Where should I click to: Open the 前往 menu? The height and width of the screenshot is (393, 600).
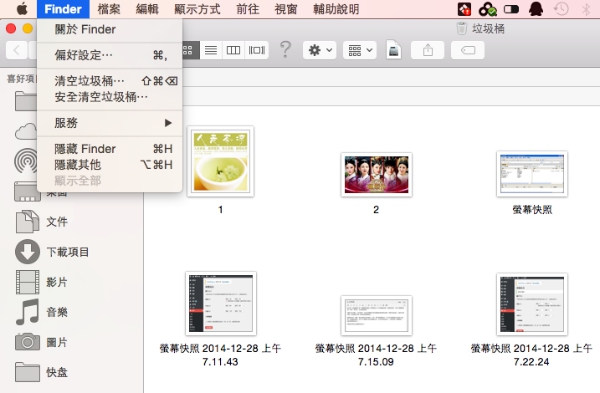[x=248, y=9]
